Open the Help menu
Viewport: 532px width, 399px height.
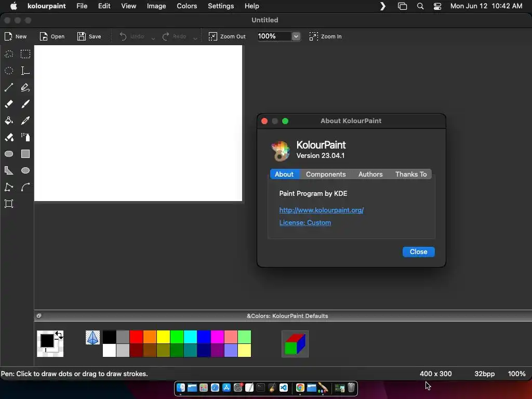coord(252,6)
